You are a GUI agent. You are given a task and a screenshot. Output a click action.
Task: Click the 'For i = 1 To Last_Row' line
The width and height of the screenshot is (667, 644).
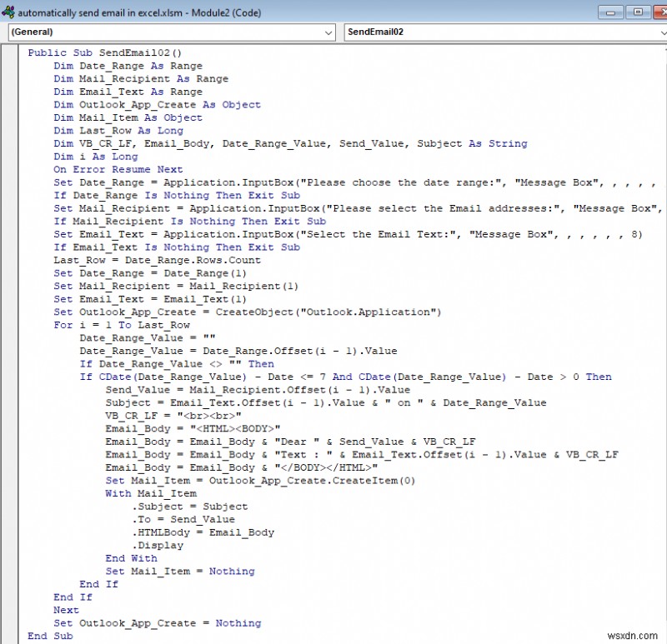(x=122, y=325)
